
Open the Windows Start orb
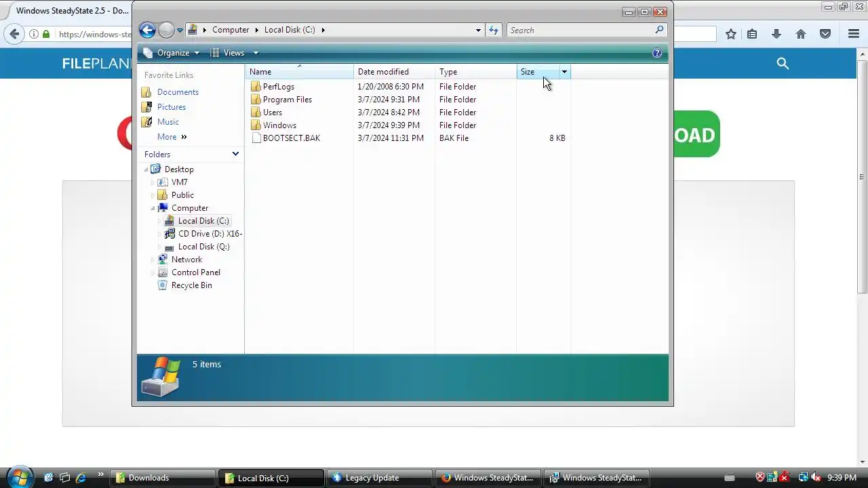point(19,477)
